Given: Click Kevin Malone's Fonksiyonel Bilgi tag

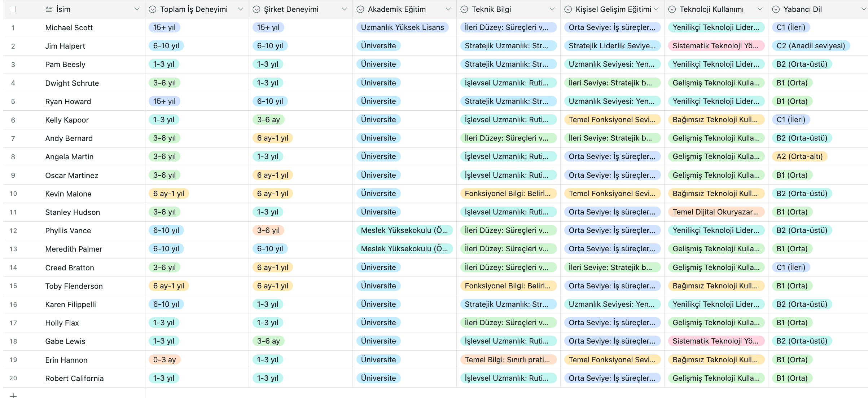Looking at the screenshot, I should pyautogui.click(x=508, y=194).
